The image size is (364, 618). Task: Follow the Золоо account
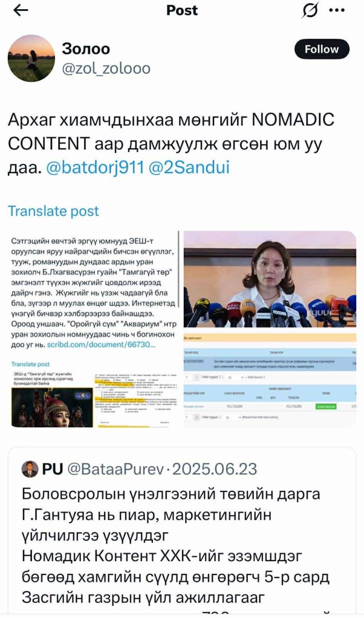pos(322,49)
